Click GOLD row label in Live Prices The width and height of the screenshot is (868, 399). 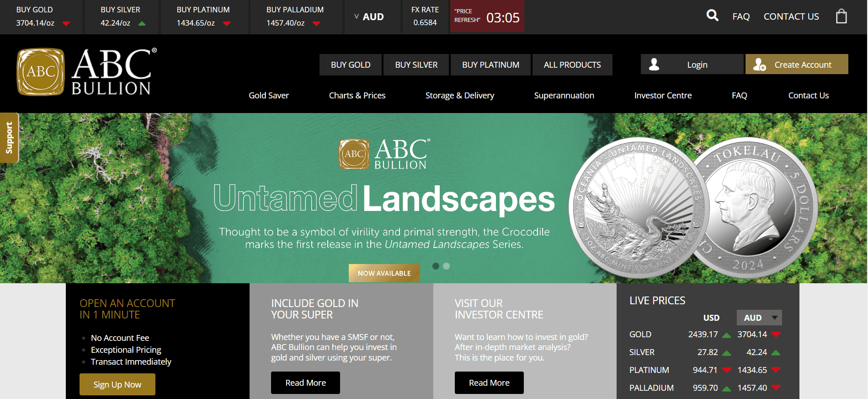click(x=640, y=334)
